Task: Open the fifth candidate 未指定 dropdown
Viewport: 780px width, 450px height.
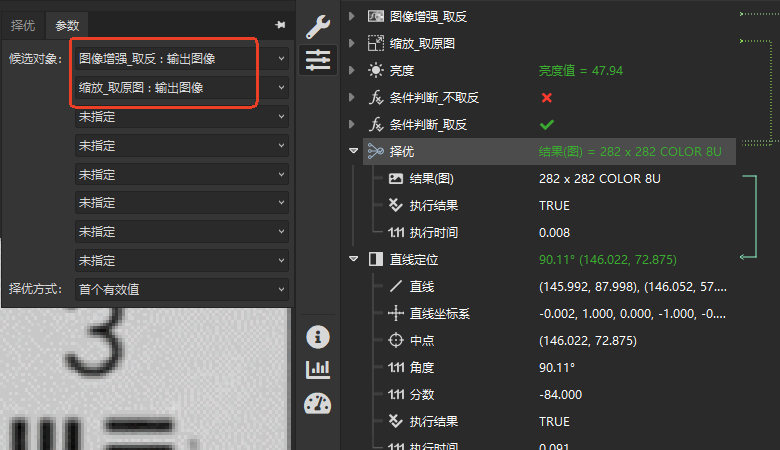Action: pyautogui.click(x=182, y=174)
